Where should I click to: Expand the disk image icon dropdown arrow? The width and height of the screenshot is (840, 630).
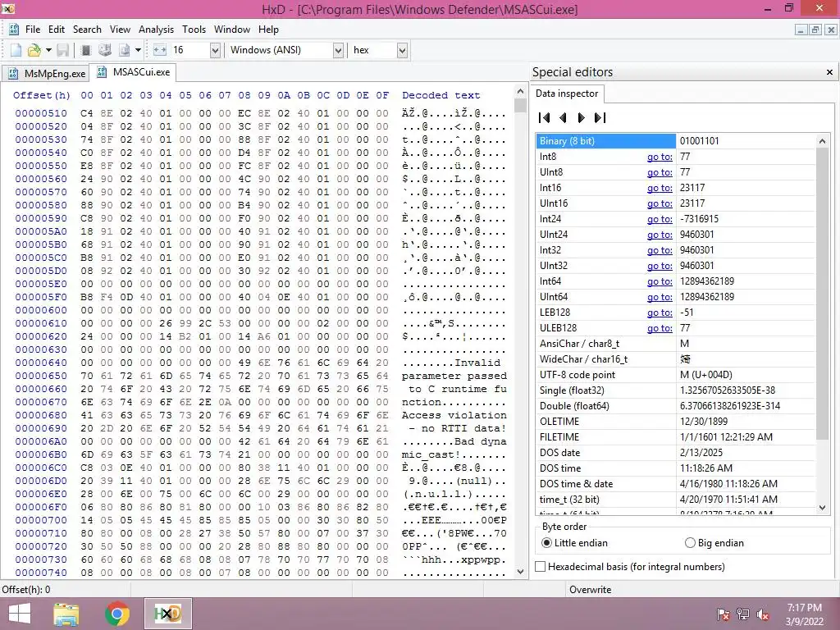[138, 50]
